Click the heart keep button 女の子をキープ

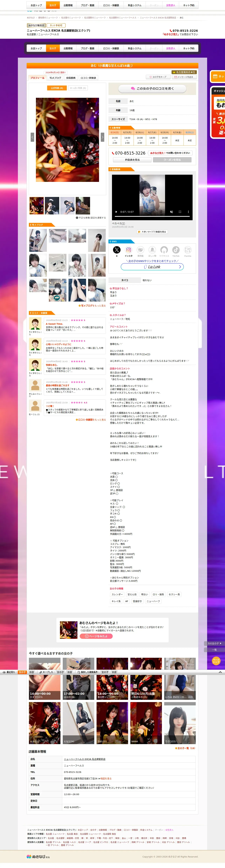(158, 77)
